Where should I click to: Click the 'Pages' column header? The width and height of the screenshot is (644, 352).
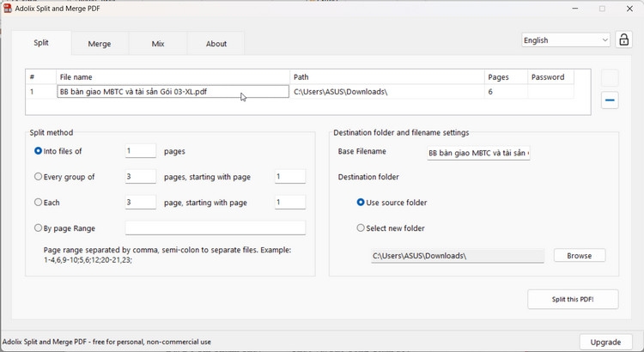[506, 76]
